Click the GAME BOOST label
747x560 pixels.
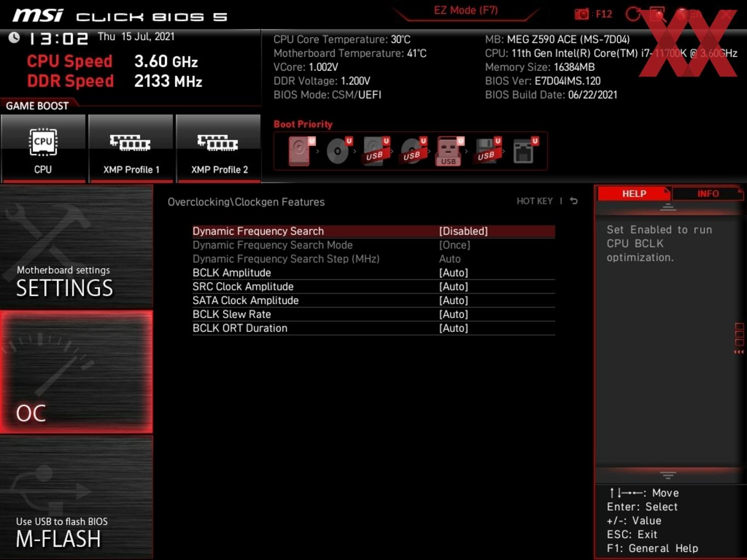(x=37, y=106)
